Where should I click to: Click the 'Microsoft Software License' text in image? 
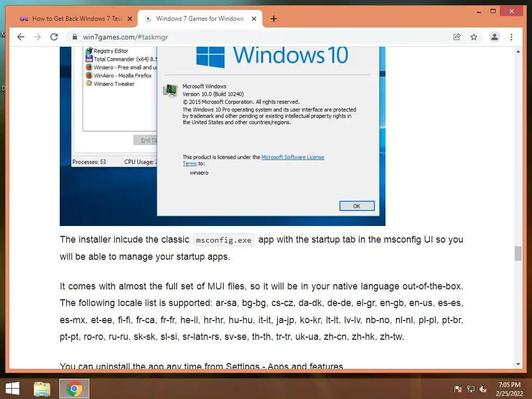click(293, 157)
